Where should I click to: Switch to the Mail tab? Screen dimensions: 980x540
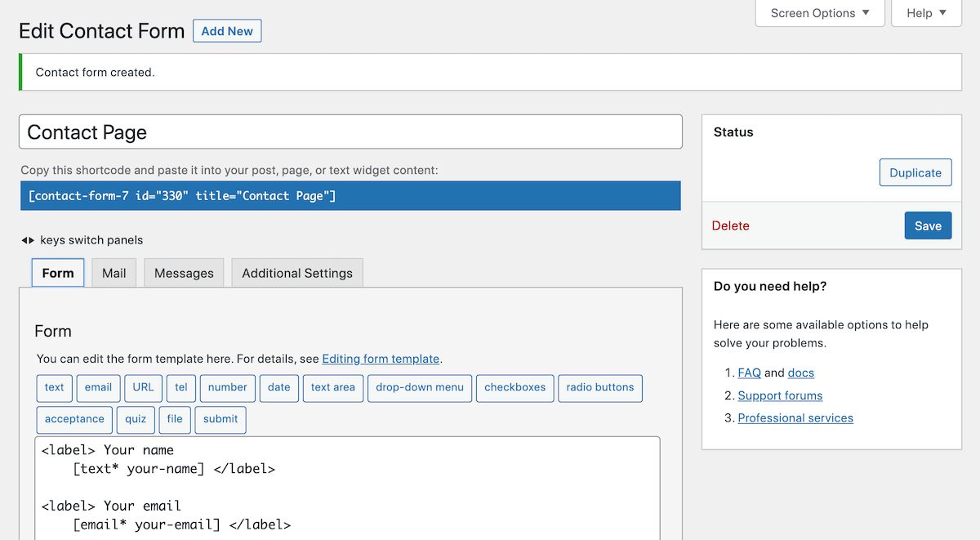[114, 273]
